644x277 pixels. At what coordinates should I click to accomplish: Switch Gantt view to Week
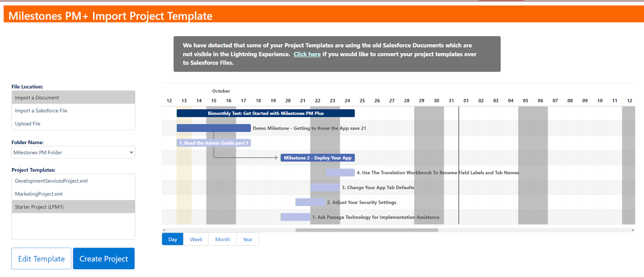pyautogui.click(x=196, y=239)
